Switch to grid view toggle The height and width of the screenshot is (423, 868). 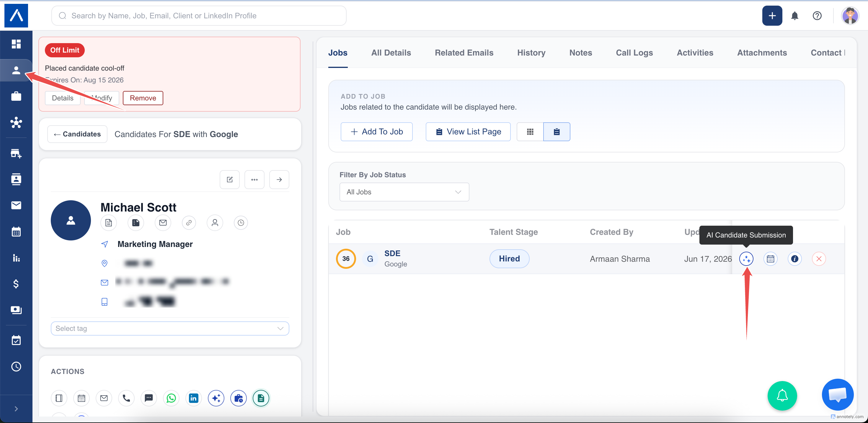point(530,131)
